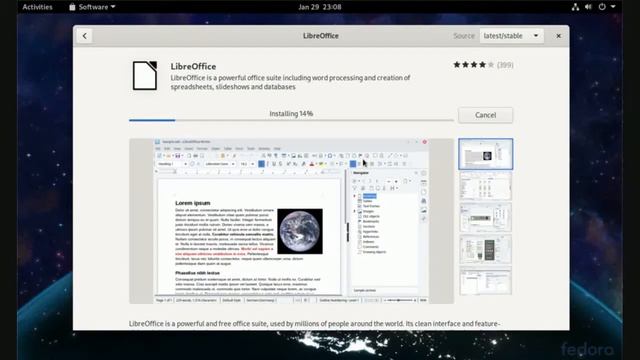The image size is (640, 360).
Task: Click the star rating review count
Action: 505,65
